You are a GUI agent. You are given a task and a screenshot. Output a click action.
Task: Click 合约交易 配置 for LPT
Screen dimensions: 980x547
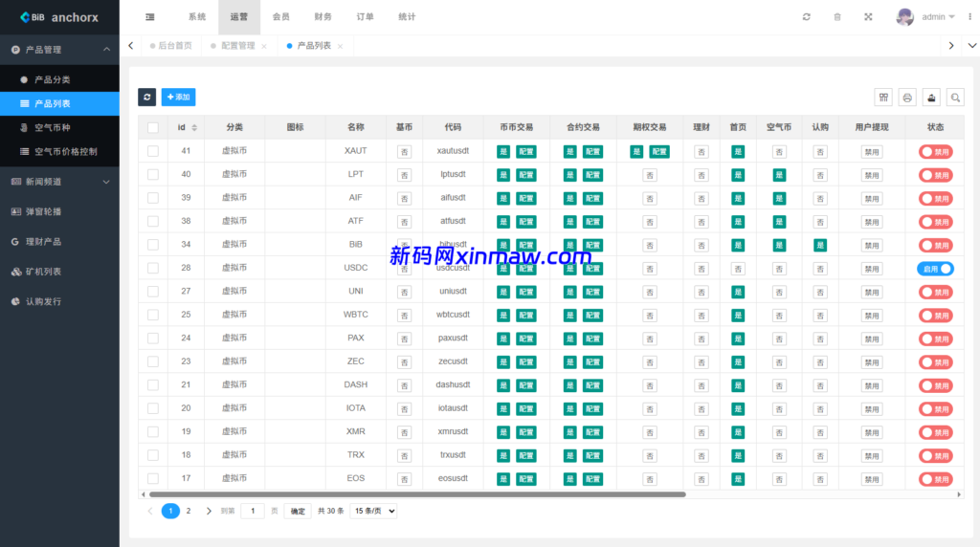click(593, 175)
